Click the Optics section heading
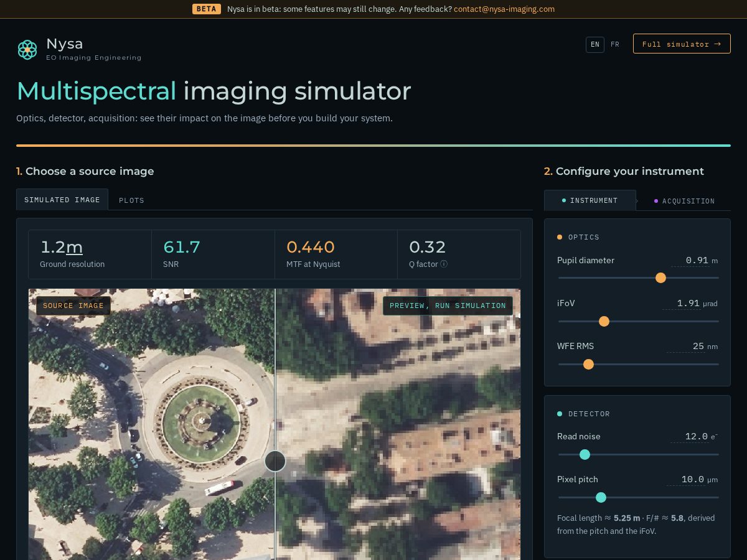747x560 pixels. point(584,237)
